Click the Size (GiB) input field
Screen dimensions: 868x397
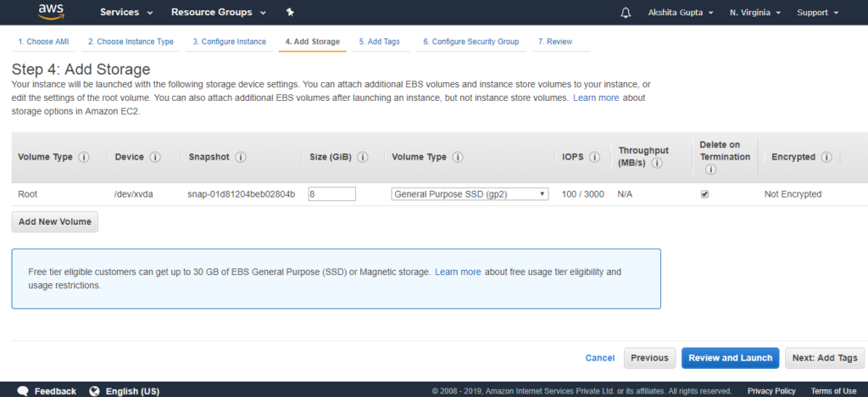point(332,194)
